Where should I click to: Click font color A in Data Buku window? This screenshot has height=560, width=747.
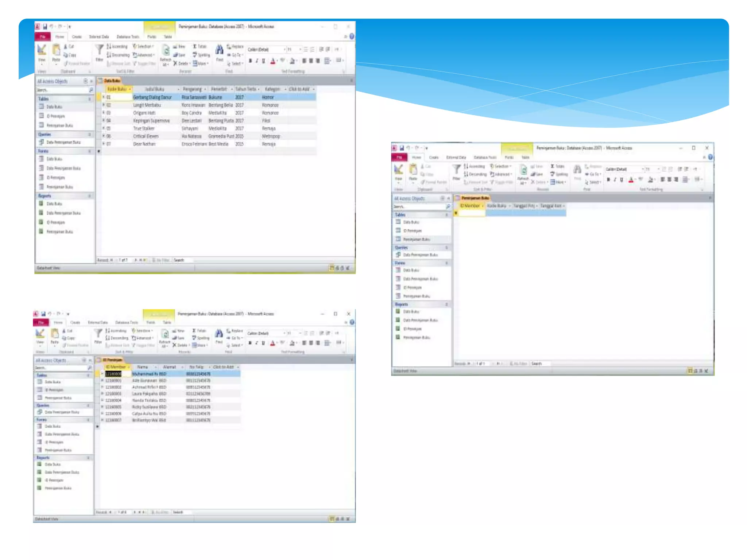tap(272, 61)
